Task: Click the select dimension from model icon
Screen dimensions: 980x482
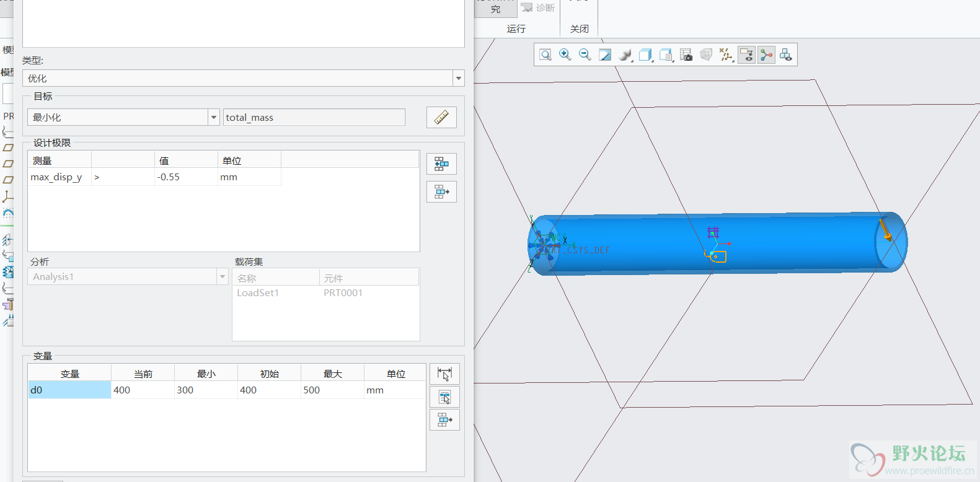Action: (x=444, y=374)
